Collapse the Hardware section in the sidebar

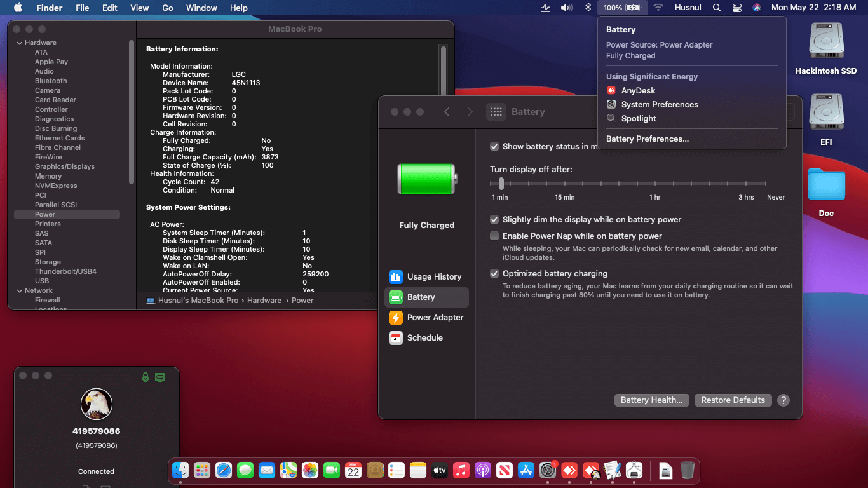coord(18,43)
